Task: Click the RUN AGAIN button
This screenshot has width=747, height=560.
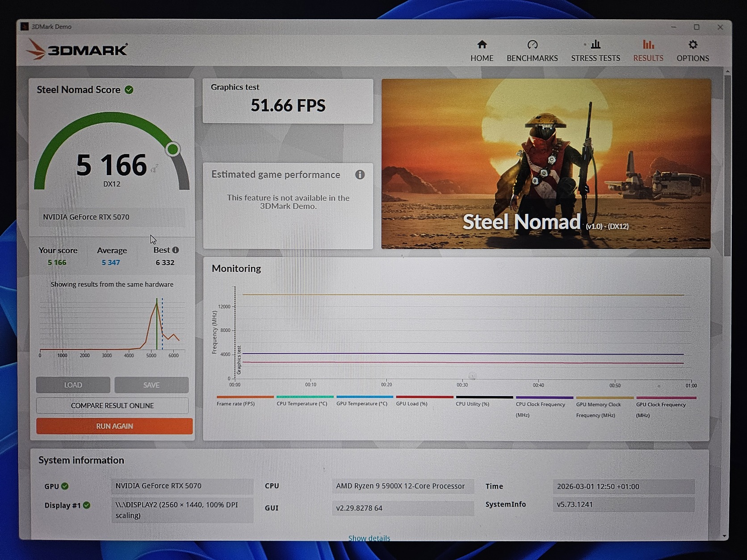Action: [114, 426]
